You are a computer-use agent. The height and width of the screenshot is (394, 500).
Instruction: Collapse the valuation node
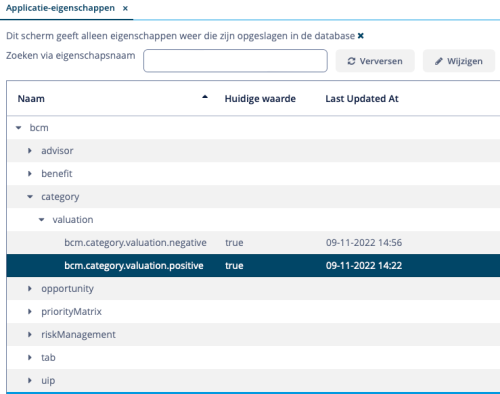[x=42, y=220]
